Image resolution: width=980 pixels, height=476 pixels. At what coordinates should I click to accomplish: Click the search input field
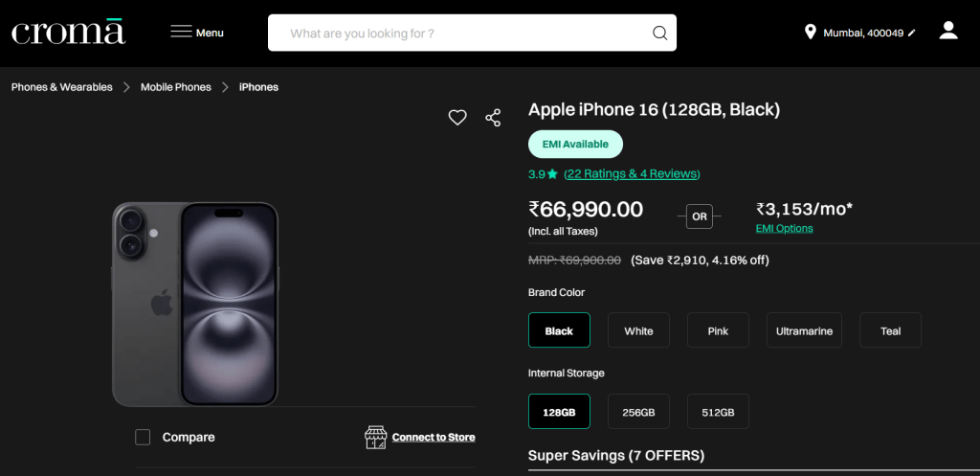point(459,33)
